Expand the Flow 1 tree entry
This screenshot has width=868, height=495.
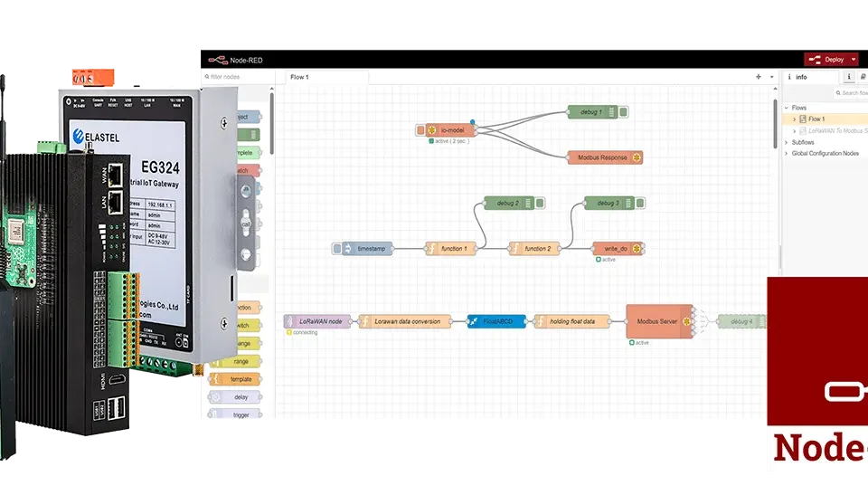coord(795,119)
